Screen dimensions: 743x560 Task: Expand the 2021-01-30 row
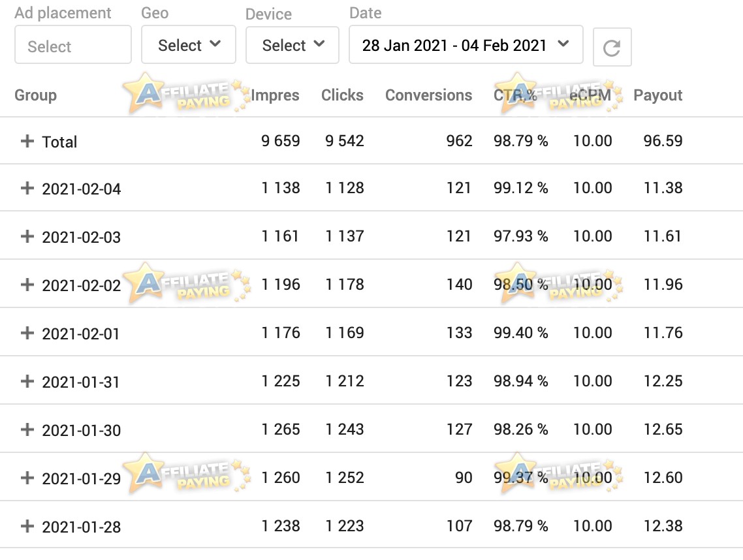click(27, 429)
